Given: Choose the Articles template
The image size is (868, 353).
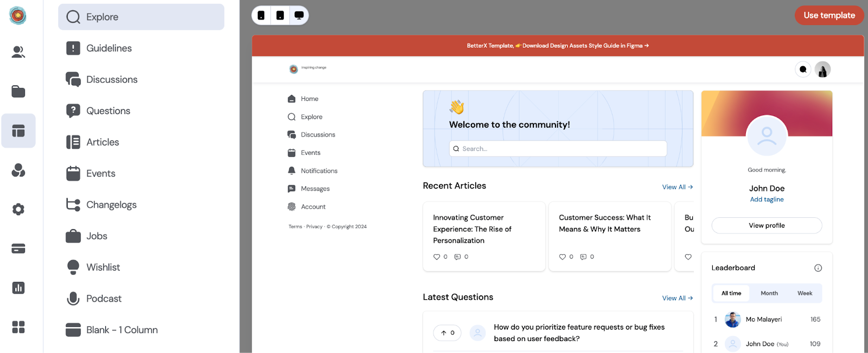Looking at the screenshot, I should click(141, 142).
